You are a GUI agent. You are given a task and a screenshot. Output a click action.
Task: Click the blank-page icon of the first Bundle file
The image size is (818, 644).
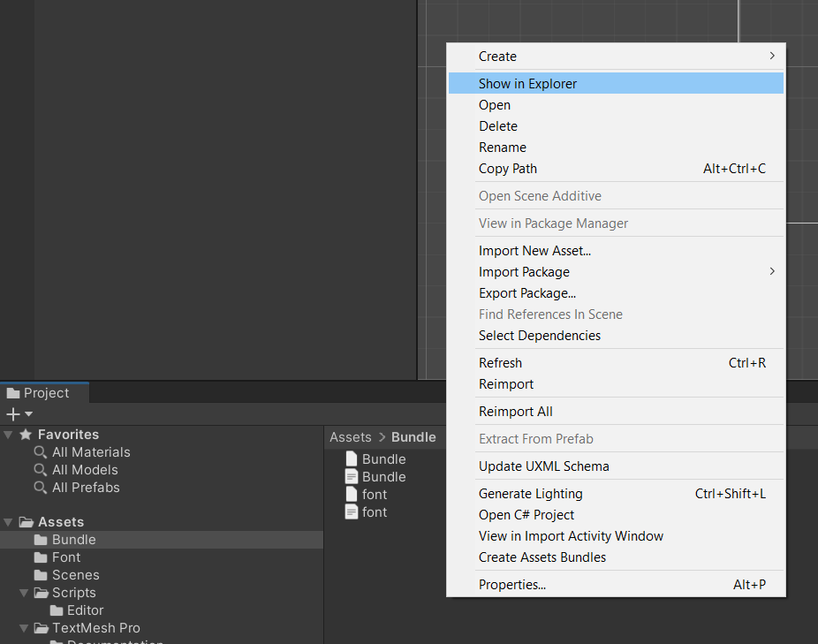tap(352, 458)
